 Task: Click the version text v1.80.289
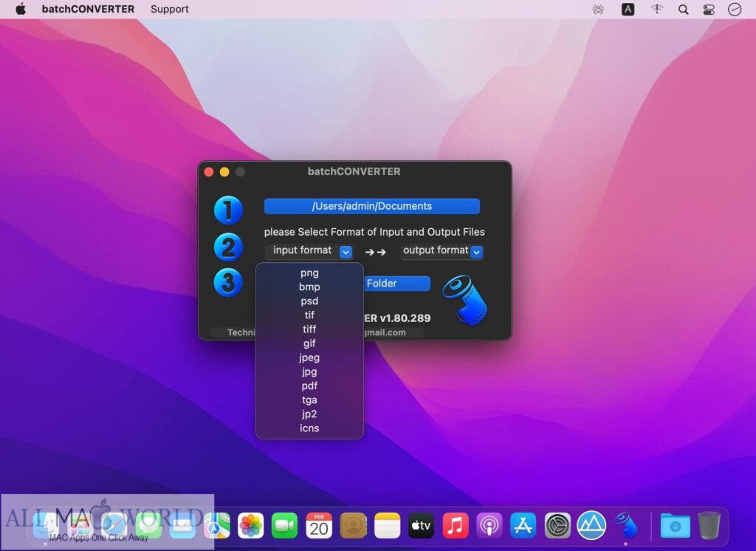[x=405, y=318]
